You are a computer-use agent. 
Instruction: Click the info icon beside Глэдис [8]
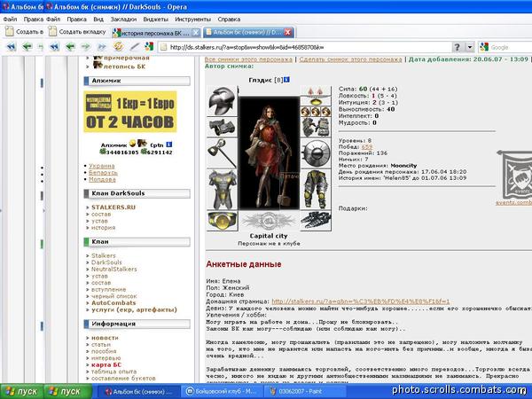coord(286,80)
